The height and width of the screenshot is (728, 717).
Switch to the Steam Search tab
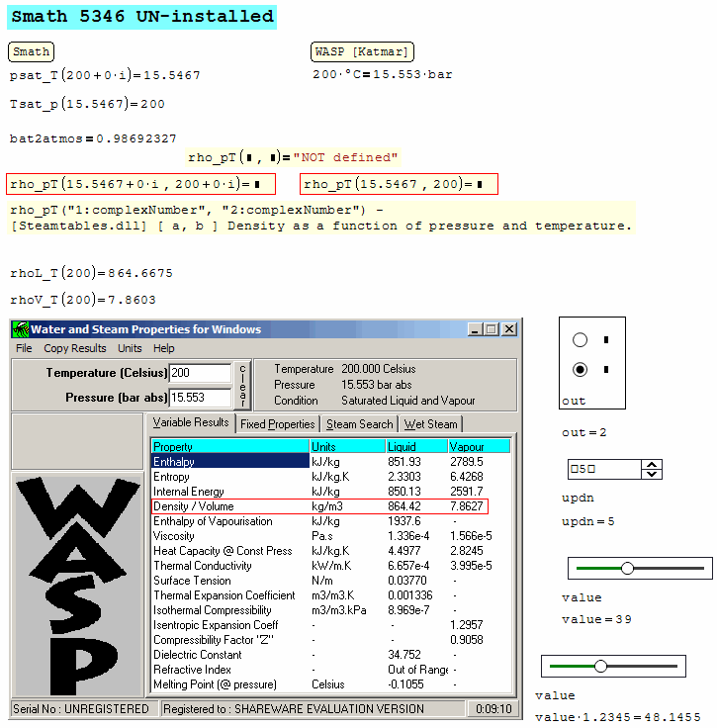click(x=359, y=424)
